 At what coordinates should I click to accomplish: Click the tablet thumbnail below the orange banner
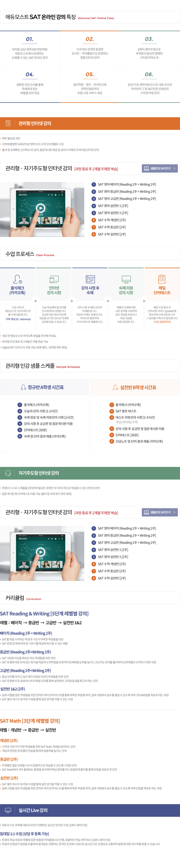click(x=42, y=209)
